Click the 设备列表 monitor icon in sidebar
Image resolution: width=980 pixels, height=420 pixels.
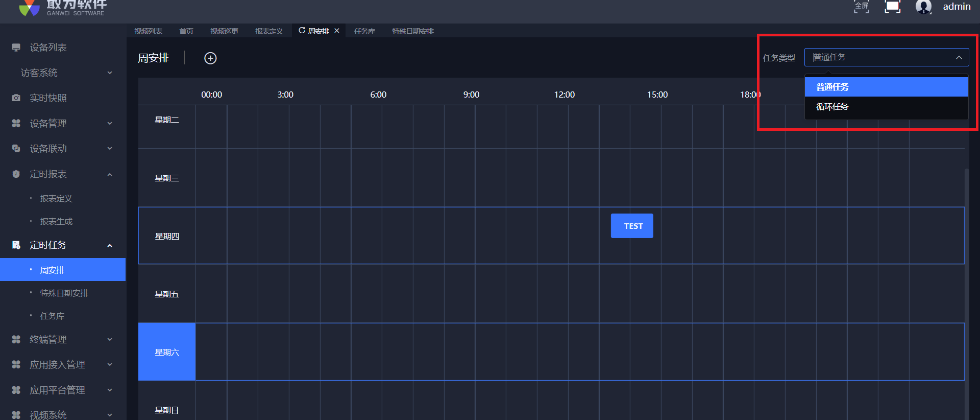pyautogui.click(x=16, y=48)
